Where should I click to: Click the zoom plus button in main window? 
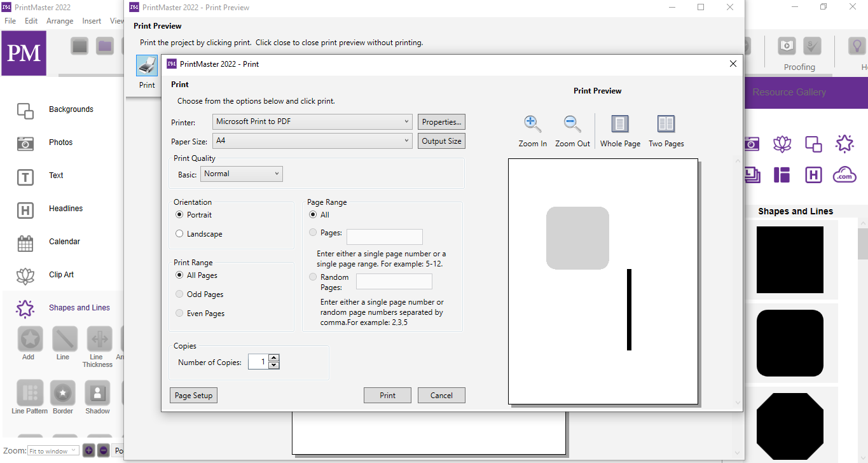click(88, 450)
